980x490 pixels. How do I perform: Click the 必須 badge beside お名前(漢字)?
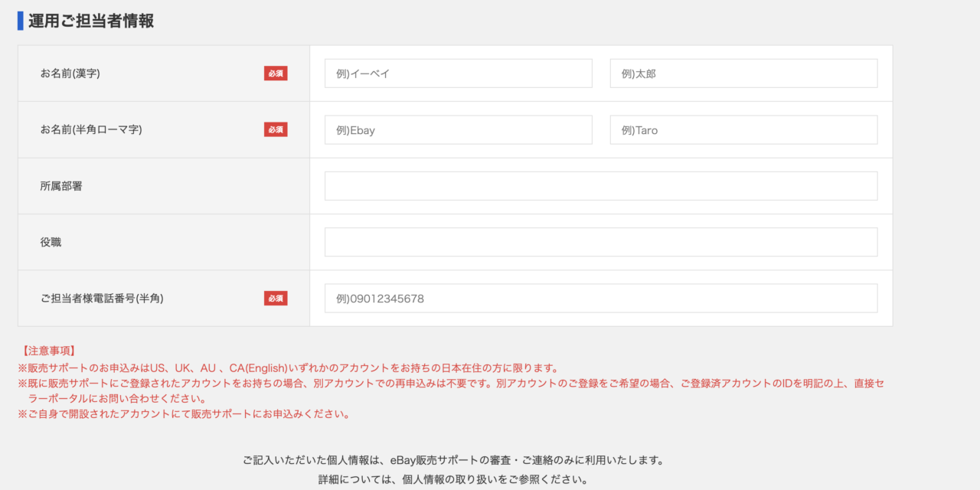pyautogui.click(x=276, y=73)
